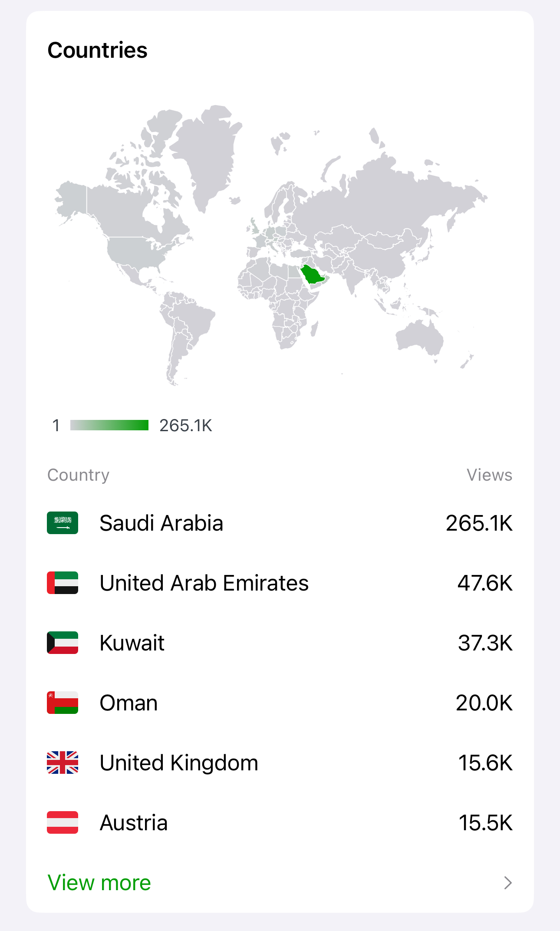Select the Kuwait country name

[x=132, y=643]
